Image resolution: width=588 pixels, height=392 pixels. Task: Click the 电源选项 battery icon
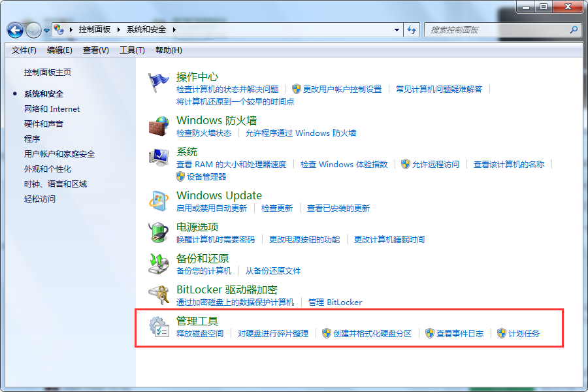click(x=159, y=233)
